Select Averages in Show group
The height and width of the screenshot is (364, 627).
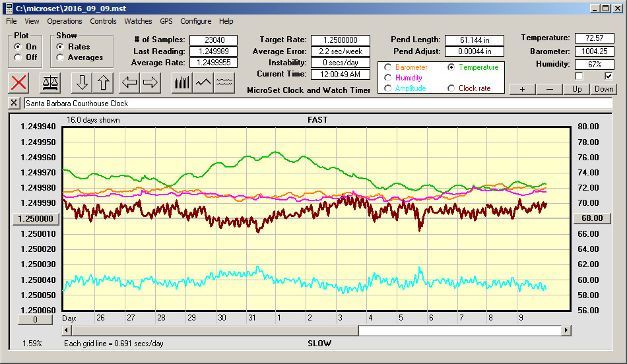click(60, 57)
